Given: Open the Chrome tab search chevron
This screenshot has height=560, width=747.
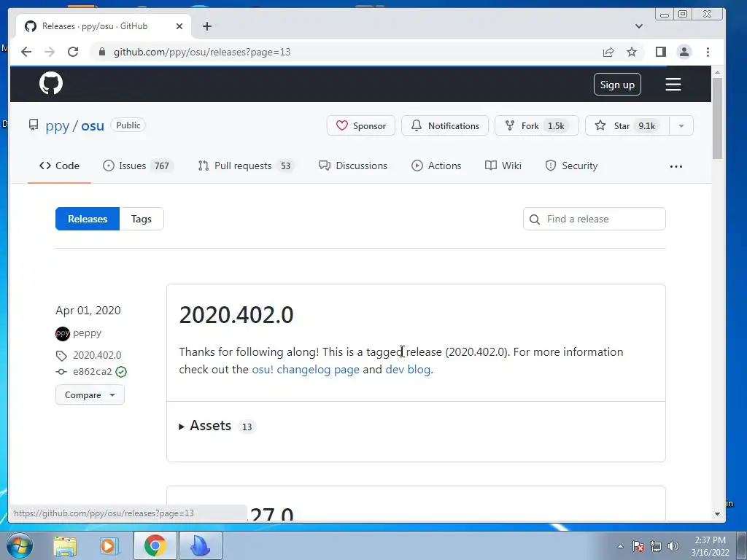Looking at the screenshot, I should pos(639,26).
